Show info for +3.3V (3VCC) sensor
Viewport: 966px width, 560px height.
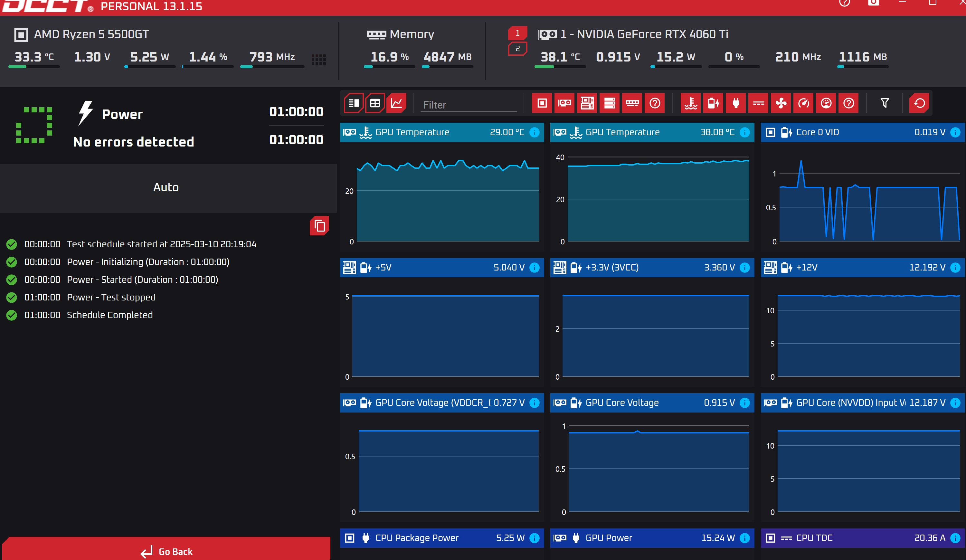[x=745, y=268]
